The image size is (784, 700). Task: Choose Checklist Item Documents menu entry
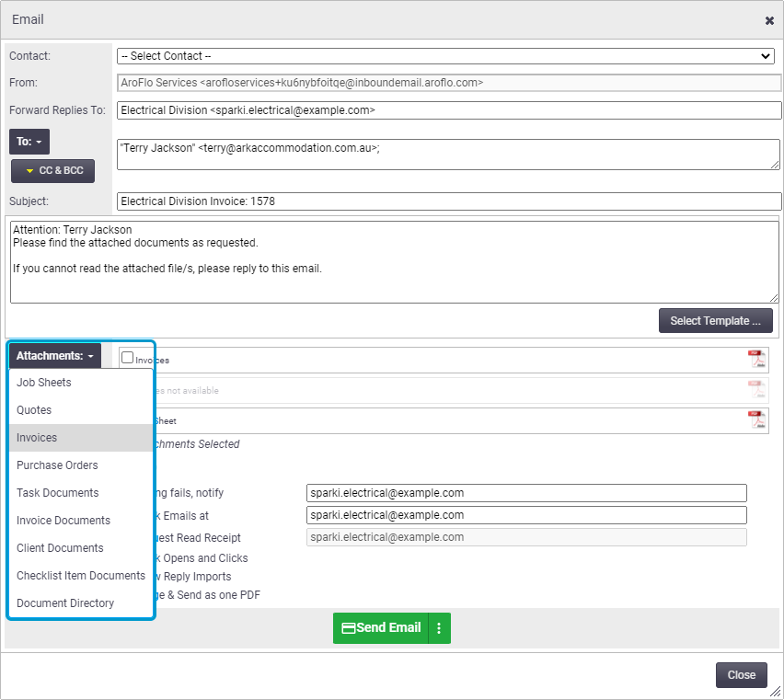[x=81, y=576]
